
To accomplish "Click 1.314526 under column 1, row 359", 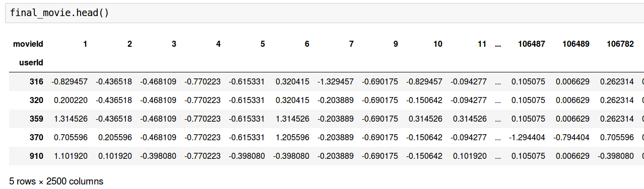I will click(x=71, y=119).
